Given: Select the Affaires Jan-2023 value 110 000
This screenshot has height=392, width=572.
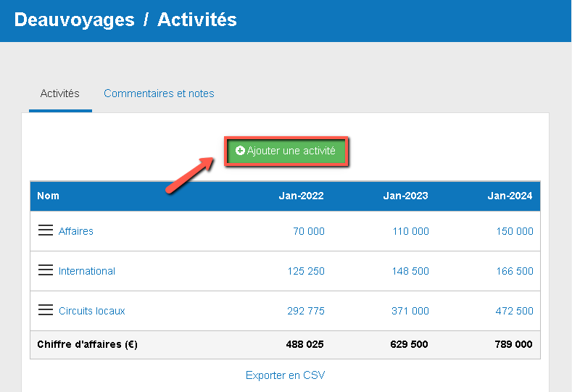Looking at the screenshot, I should (x=410, y=231).
